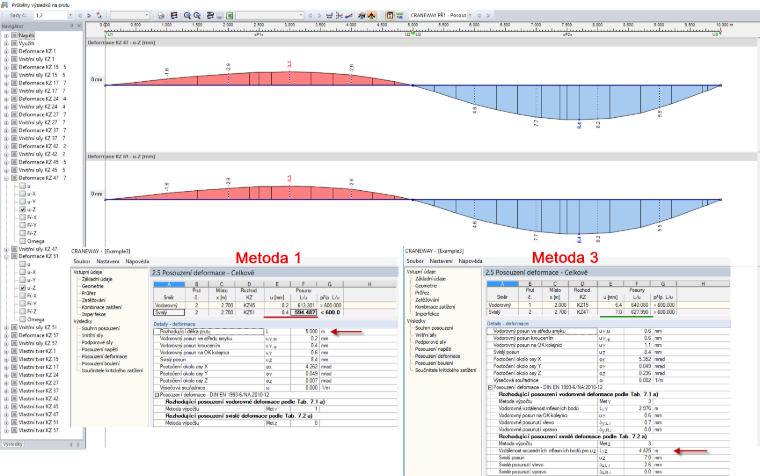Image resolution: width=760 pixels, height=476 pixels.
Task: Open Nastavení menu in Metoda 1 window
Action: 107,261
